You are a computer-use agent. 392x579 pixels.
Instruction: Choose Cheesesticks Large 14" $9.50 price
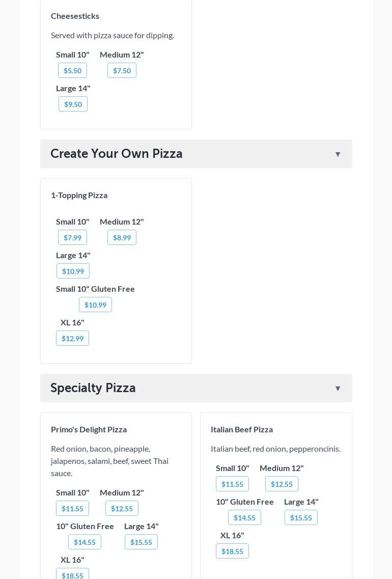click(x=73, y=104)
